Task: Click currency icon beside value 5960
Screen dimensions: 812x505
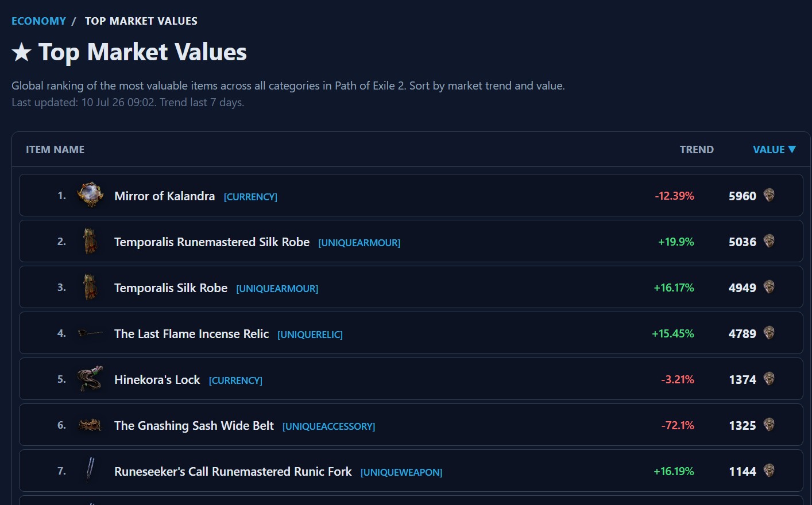Action: click(x=769, y=195)
